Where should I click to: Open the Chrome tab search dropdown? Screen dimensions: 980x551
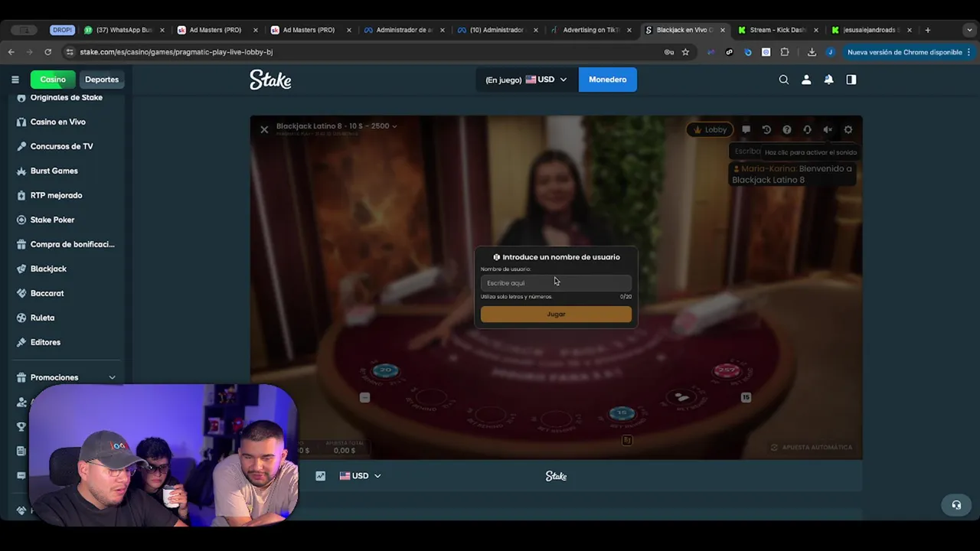[x=969, y=30]
